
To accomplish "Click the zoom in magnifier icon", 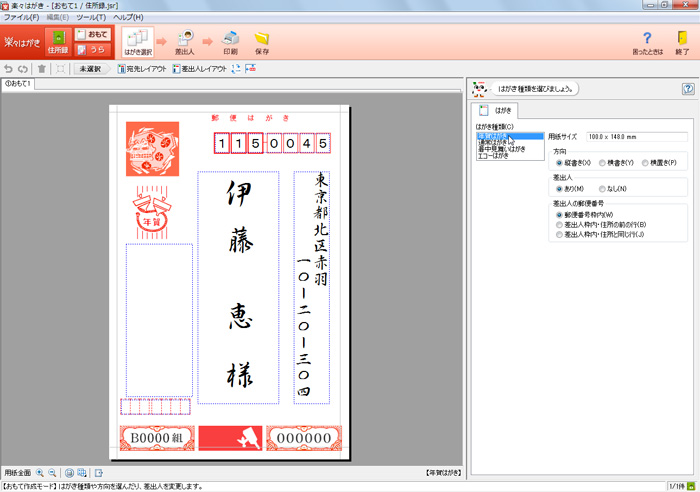I will pos(41,472).
